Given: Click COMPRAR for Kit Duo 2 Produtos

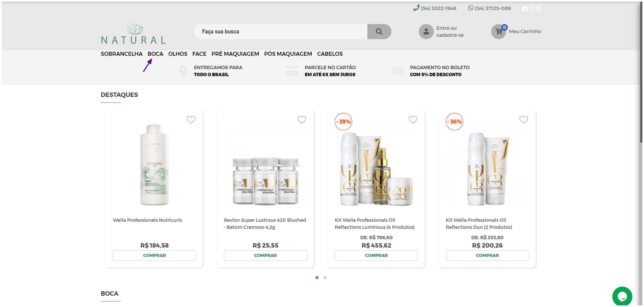Looking at the screenshot, I should click(487, 255).
